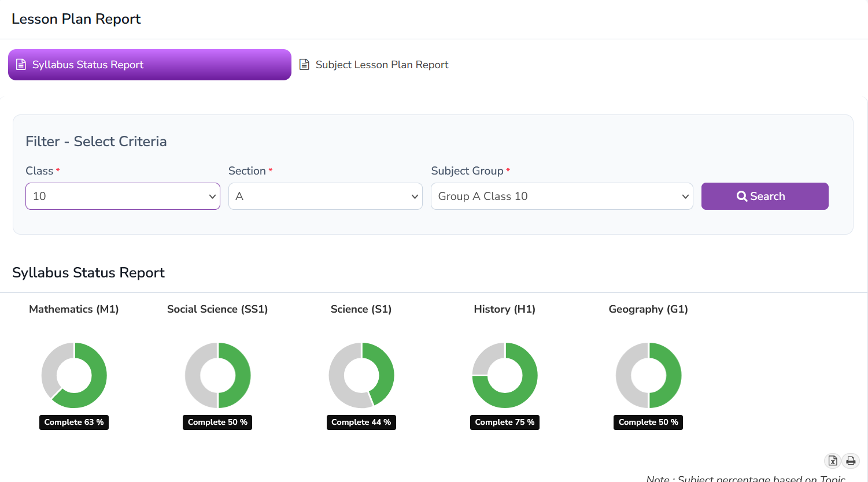
Task: Open the Class dropdown showing 10
Action: click(123, 196)
